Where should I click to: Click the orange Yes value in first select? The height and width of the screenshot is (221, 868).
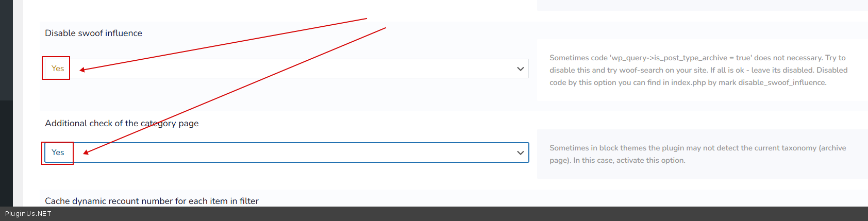[58, 69]
